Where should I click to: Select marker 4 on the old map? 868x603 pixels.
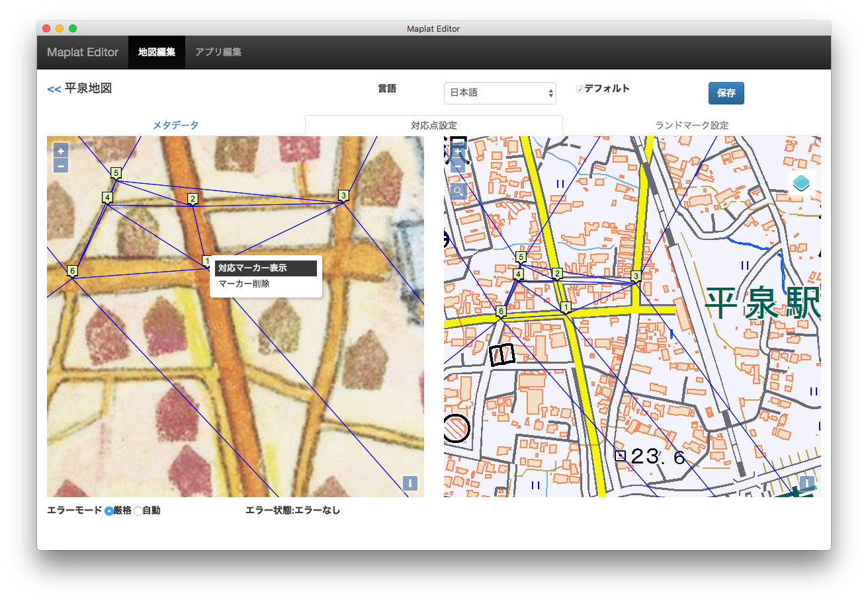coord(107,198)
